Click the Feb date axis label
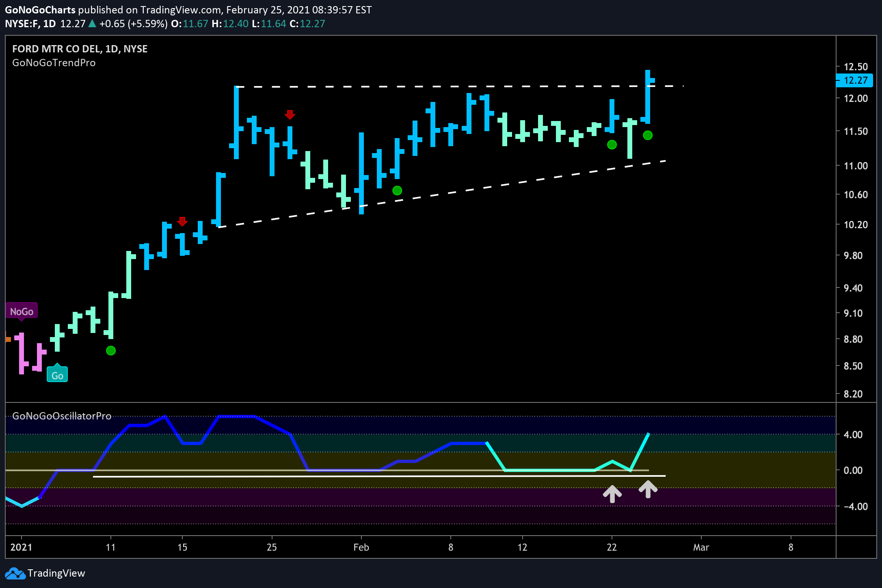882x588 pixels. pyautogui.click(x=361, y=547)
